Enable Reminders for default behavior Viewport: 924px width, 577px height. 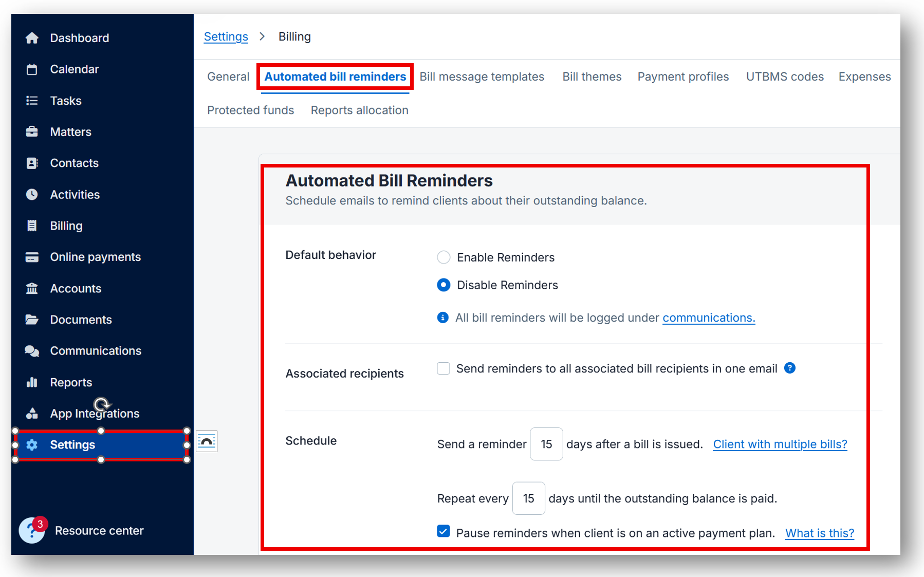pyautogui.click(x=443, y=257)
